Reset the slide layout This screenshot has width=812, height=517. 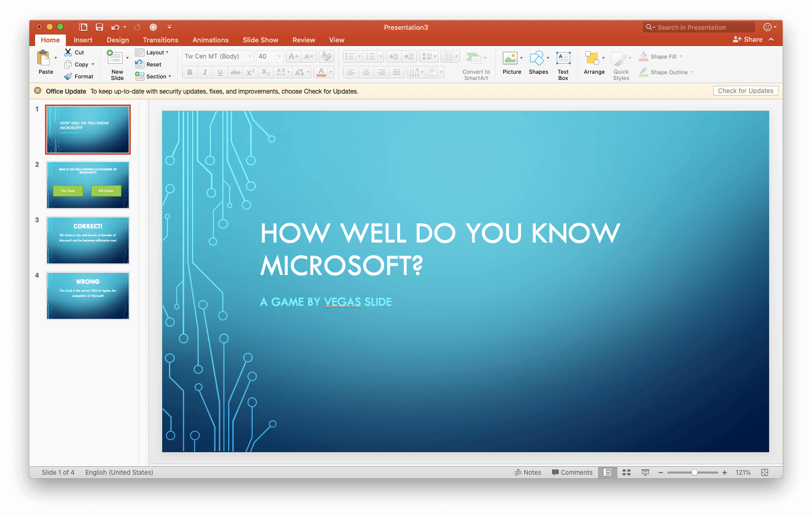pos(148,64)
